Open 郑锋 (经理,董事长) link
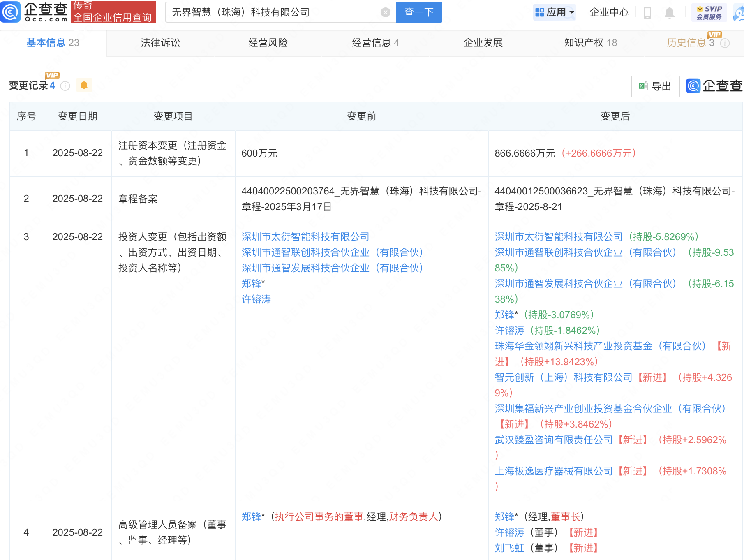This screenshot has width=744, height=560. click(x=505, y=517)
